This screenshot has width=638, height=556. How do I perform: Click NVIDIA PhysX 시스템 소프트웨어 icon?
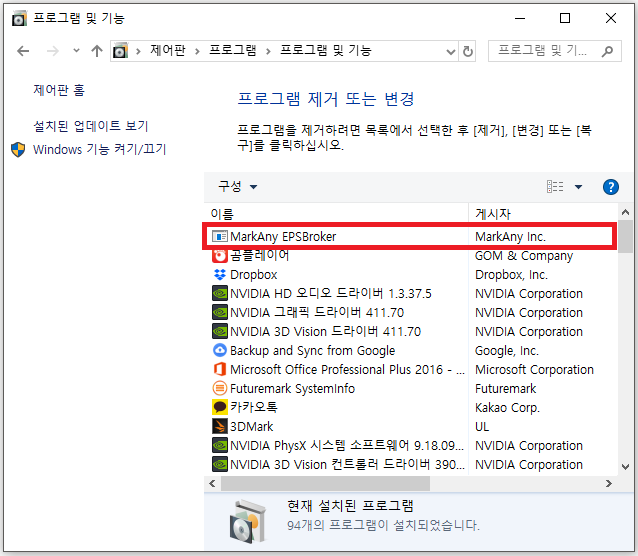pyautogui.click(x=220, y=445)
